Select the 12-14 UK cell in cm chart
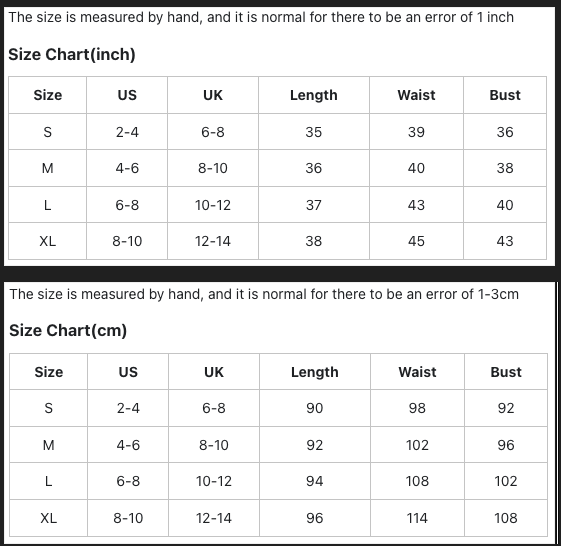Image resolution: width=561 pixels, height=546 pixels. 214,518
